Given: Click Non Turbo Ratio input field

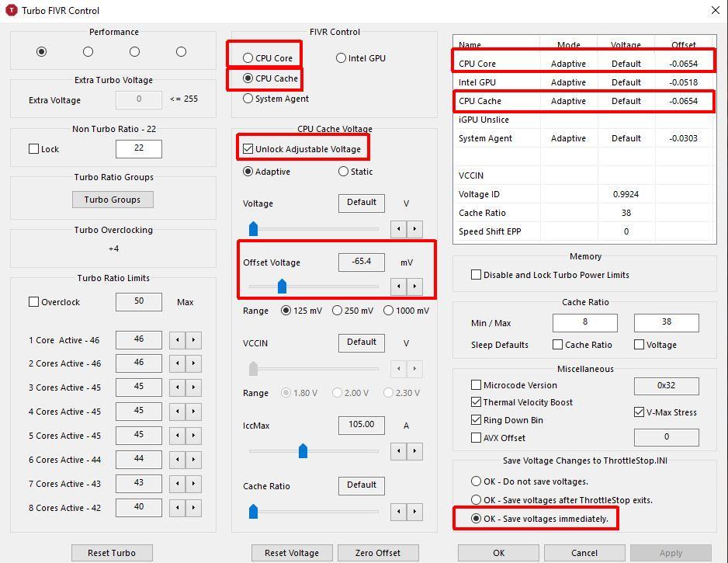Looking at the screenshot, I should pos(139,148).
